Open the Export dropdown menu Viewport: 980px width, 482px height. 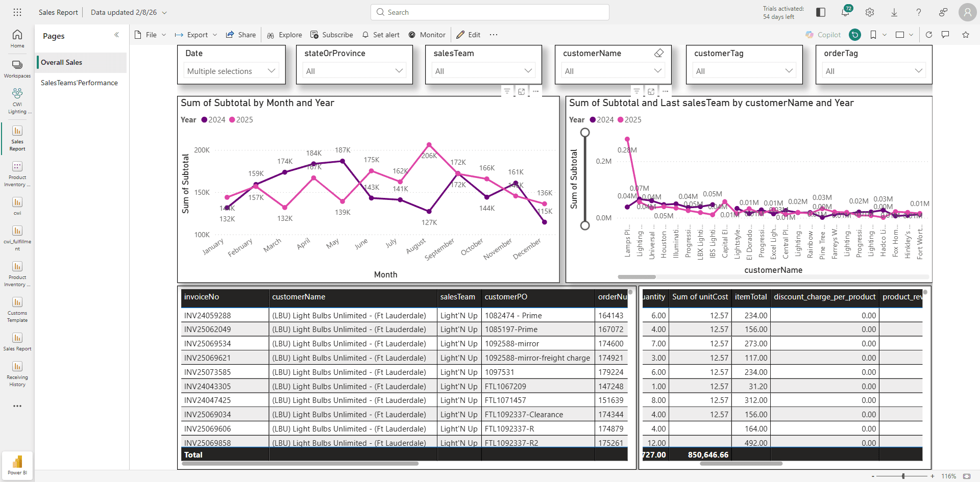[196, 35]
